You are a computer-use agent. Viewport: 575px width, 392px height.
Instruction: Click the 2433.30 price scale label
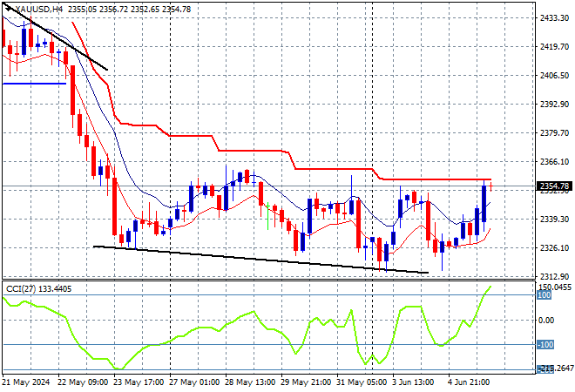click(554, 18)
